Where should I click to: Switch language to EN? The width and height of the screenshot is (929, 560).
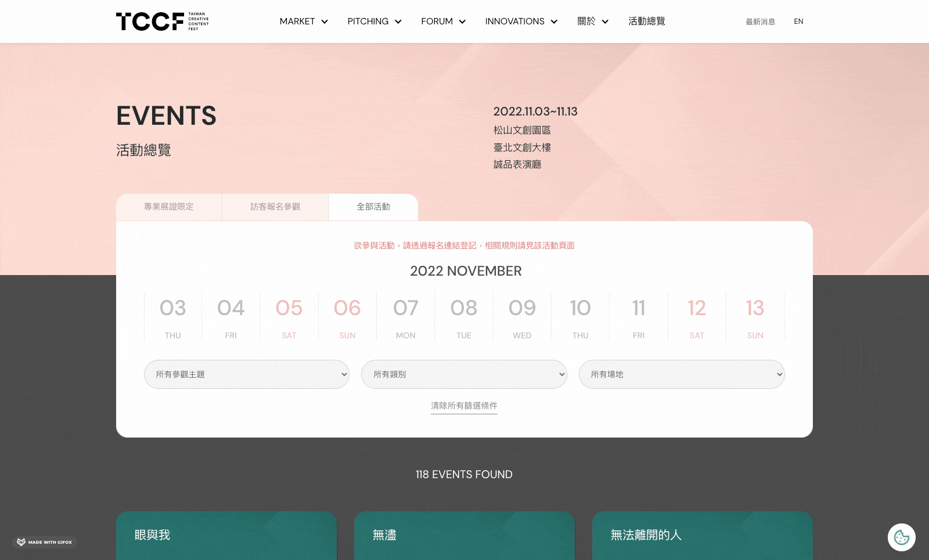pyautogui.click(x=798, y=21)
